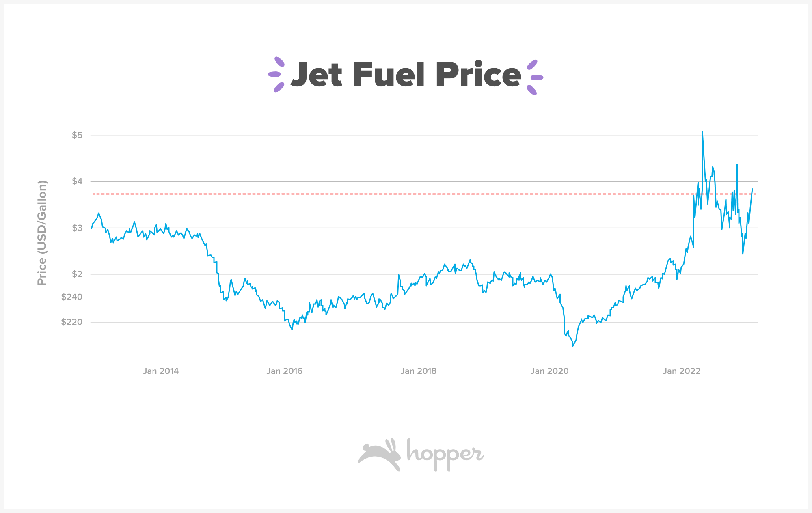
Task: Click the $2 y-axis label
Action: click(77, 274)
